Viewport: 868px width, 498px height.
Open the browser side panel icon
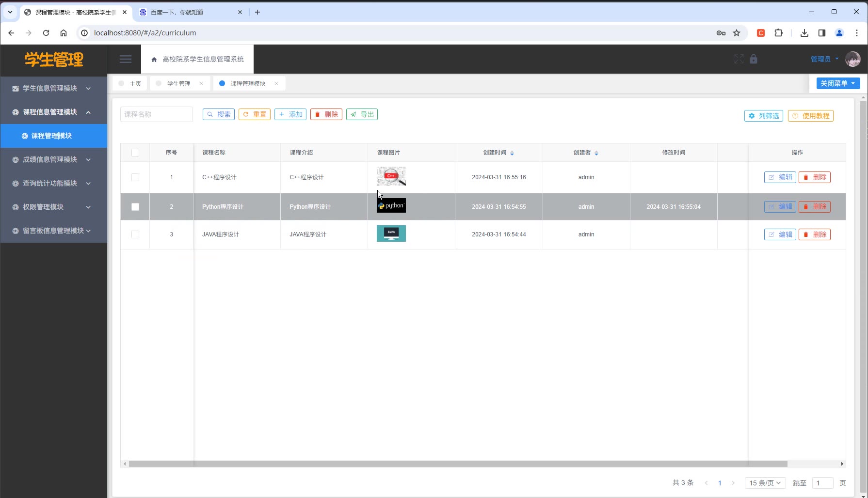(822, 33)
